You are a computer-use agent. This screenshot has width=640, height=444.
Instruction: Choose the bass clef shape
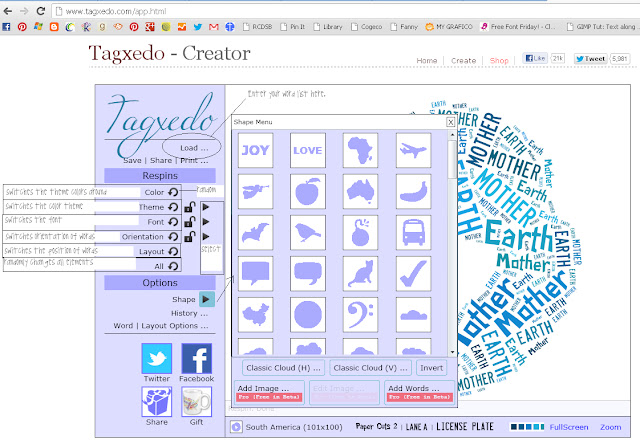click(x=360, y=315)
